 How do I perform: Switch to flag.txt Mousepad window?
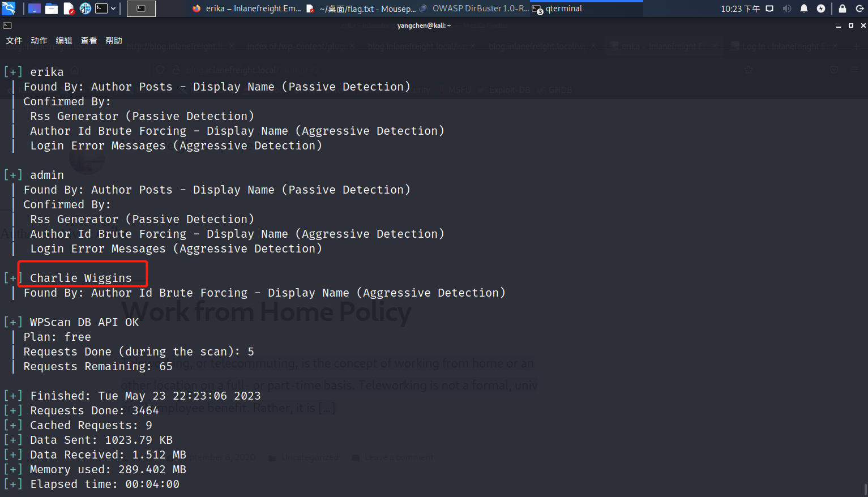[x=361, y=8]
